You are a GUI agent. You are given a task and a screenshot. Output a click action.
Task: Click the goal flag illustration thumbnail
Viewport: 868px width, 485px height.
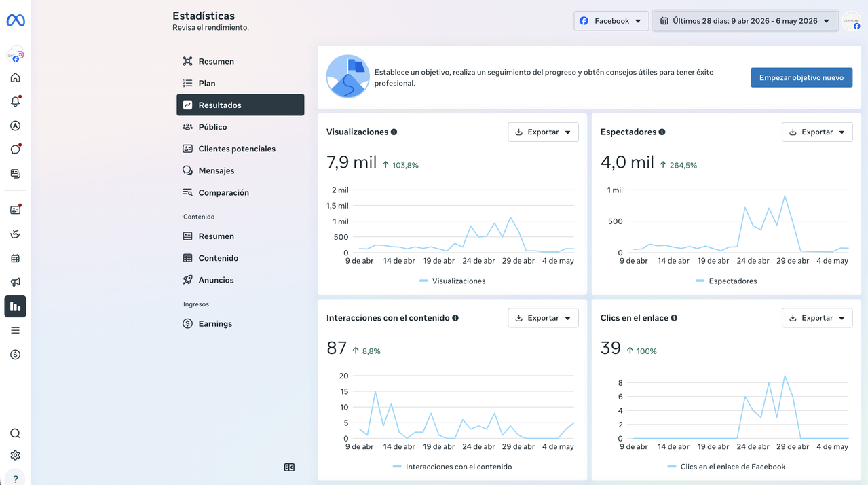(347, 77)
